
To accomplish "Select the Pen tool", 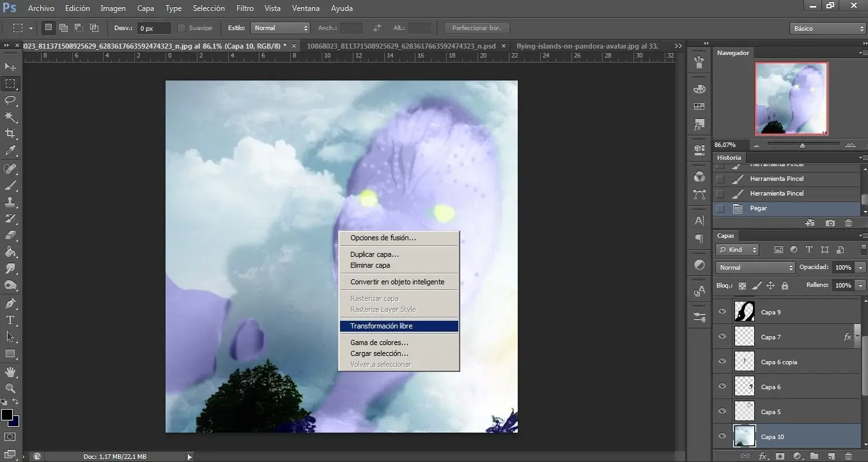I will coord(10,304).
